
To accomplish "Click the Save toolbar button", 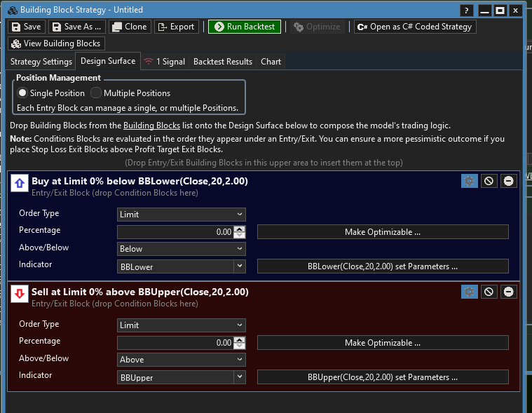I will pyautogui.click(x=27, y=27).
